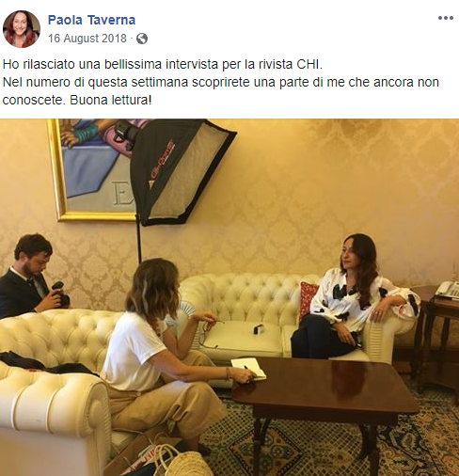Click the notebook the interviewer is writing in
The height and width of the screenshot is (476, 459).
click(x=249, y=368)
